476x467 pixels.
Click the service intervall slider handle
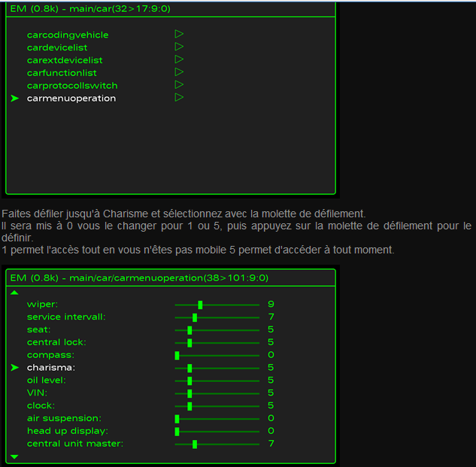(x=195, y=317)
